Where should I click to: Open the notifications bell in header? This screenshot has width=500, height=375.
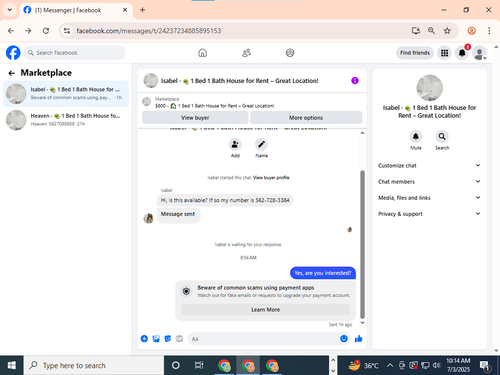click(462, 53)
